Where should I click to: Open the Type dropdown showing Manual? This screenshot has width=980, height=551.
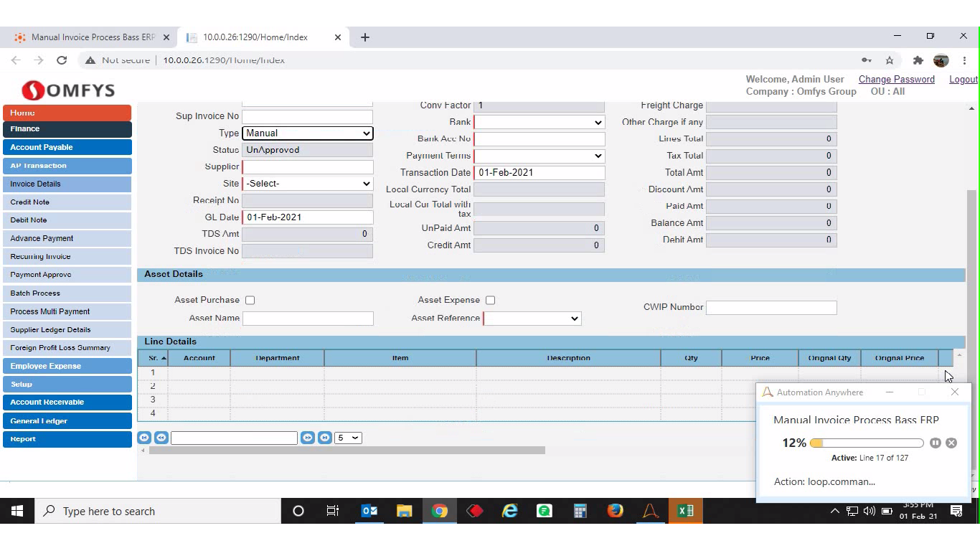click(307, 133)
